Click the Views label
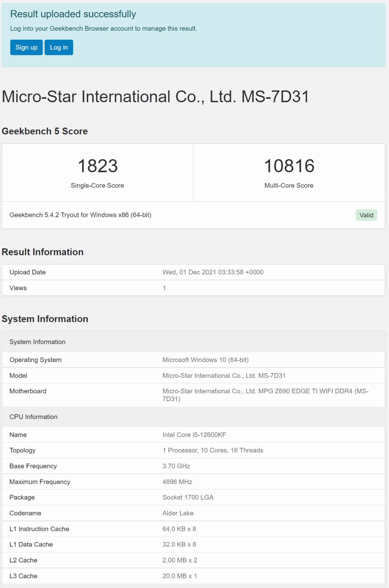The height and width of the screenshot is (588, 389). point(18,288)
